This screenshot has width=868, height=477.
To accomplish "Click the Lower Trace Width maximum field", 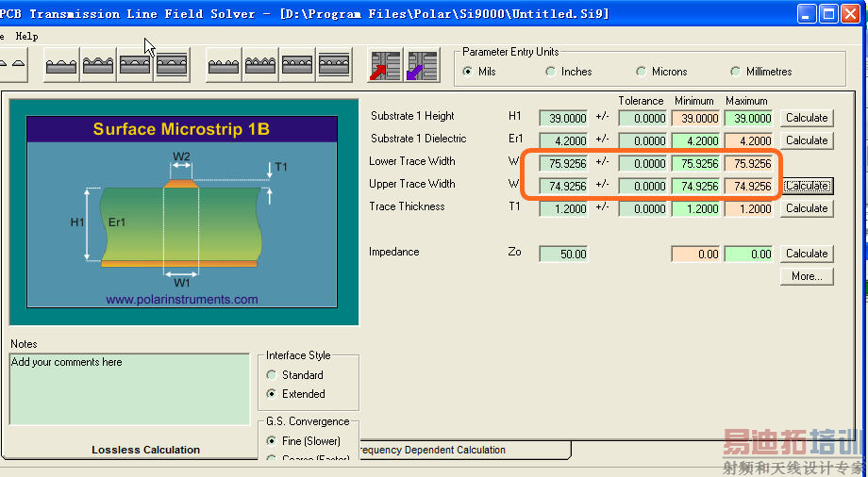I will [748, 164].
